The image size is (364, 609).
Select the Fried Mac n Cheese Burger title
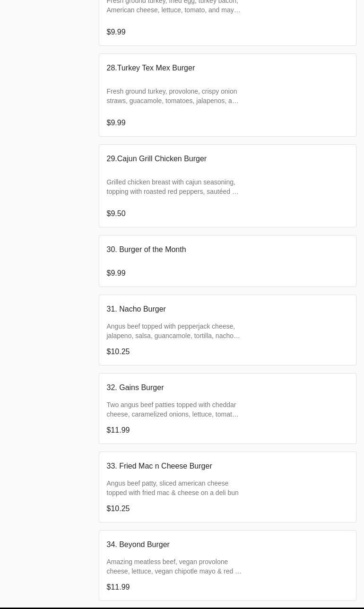click(159, 466)
